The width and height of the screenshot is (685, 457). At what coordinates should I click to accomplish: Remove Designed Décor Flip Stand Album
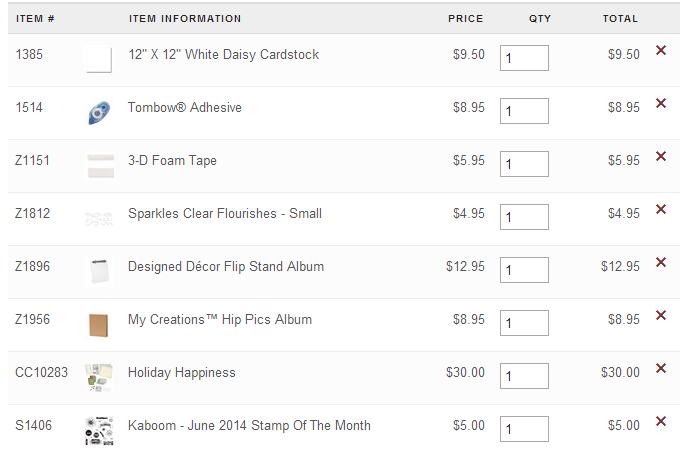pos(661,262)
